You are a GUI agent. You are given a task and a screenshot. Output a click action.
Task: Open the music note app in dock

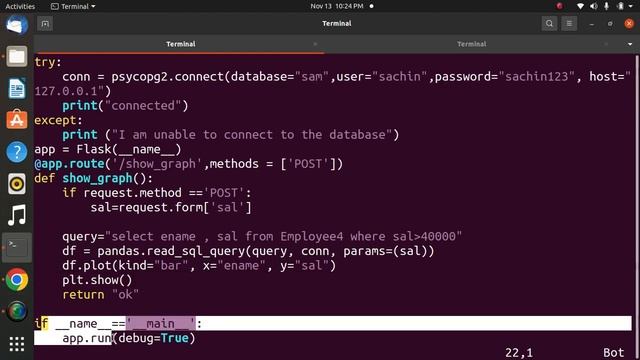(x=17, y=216)
